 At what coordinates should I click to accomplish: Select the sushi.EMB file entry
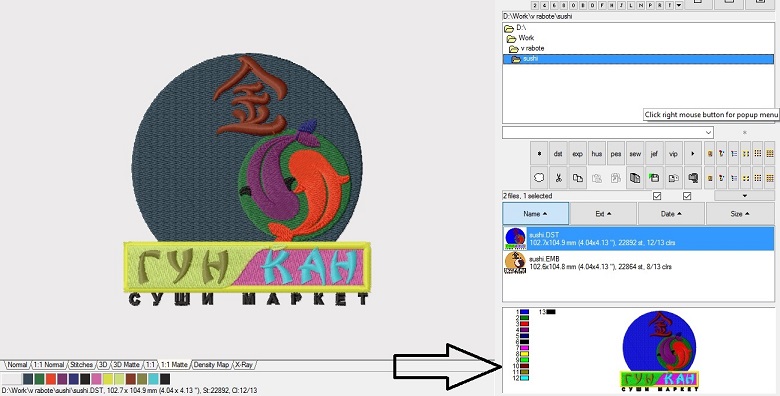(638, 263)
